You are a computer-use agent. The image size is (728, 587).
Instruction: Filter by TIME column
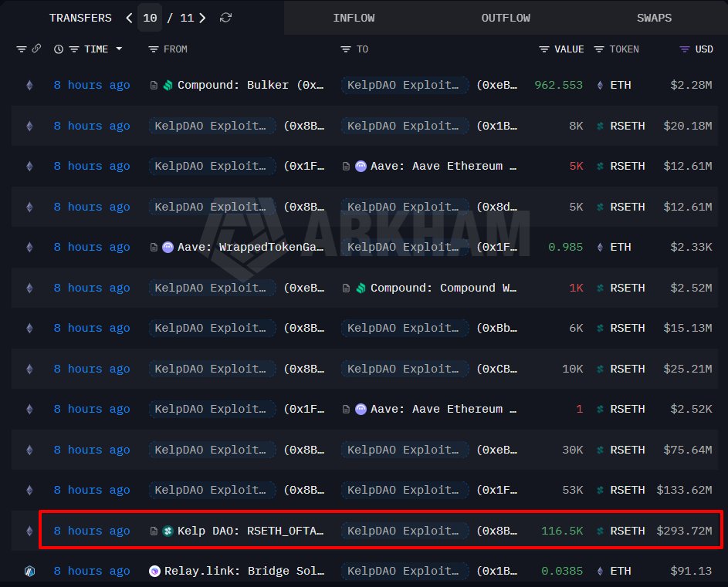[x=74, y=49]
